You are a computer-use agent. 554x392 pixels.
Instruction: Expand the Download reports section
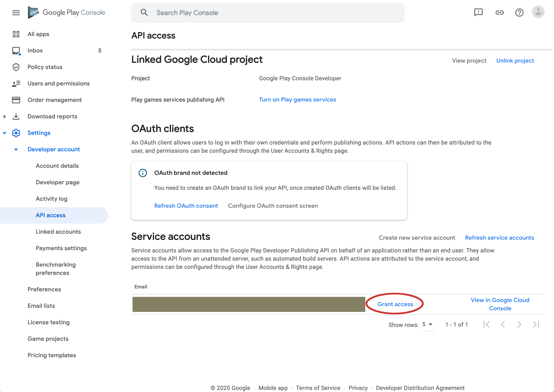(5, 117)
